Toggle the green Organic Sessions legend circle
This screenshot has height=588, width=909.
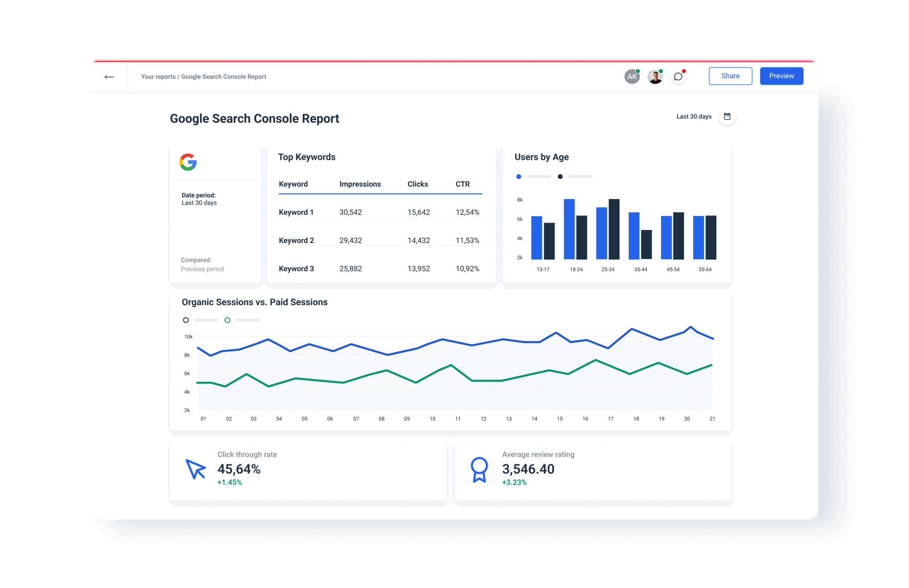[x=227, y=320]
